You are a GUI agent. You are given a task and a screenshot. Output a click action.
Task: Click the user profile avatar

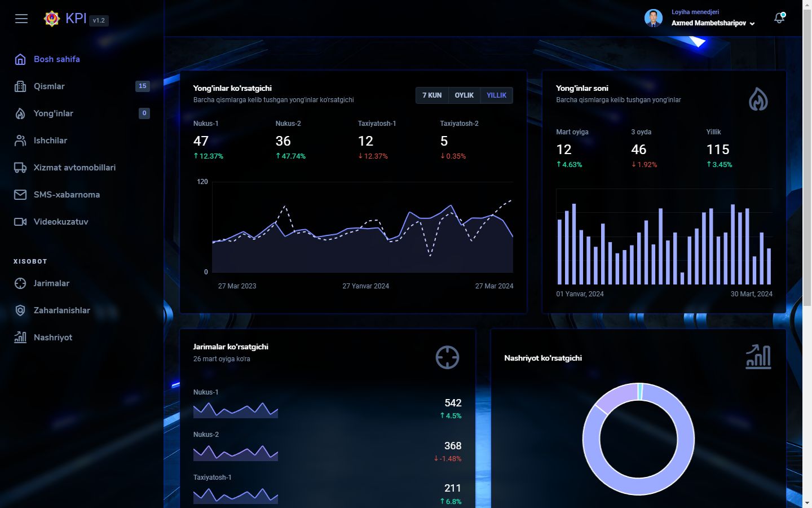pyautogui.click(x=654, y=18)
